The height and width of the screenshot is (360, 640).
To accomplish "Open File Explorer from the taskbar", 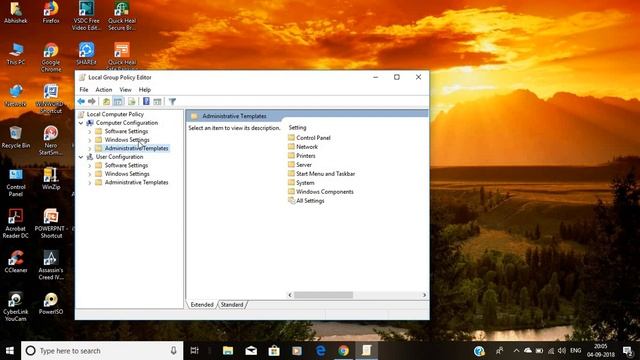I will pyautogui.click(x=228, y=351).
